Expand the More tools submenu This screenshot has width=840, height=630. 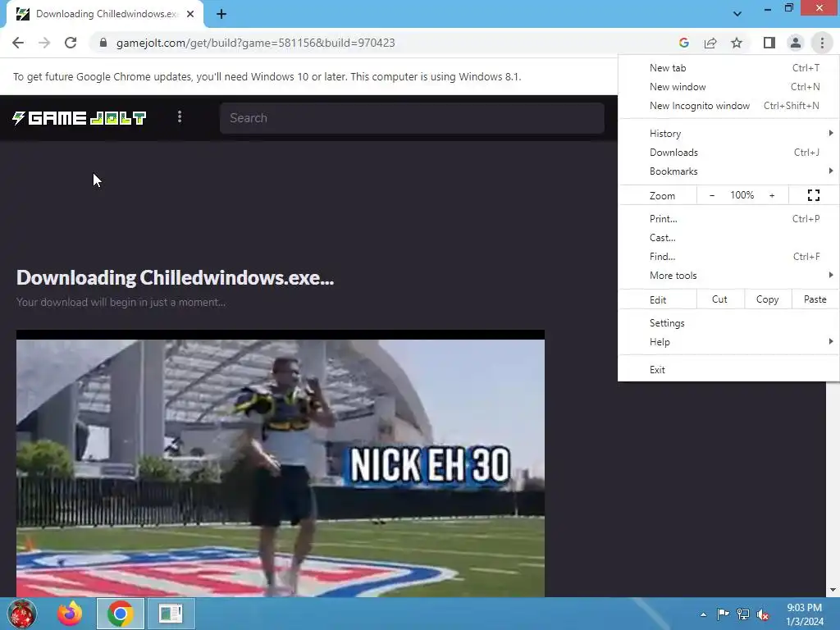[x=728, y=276]
